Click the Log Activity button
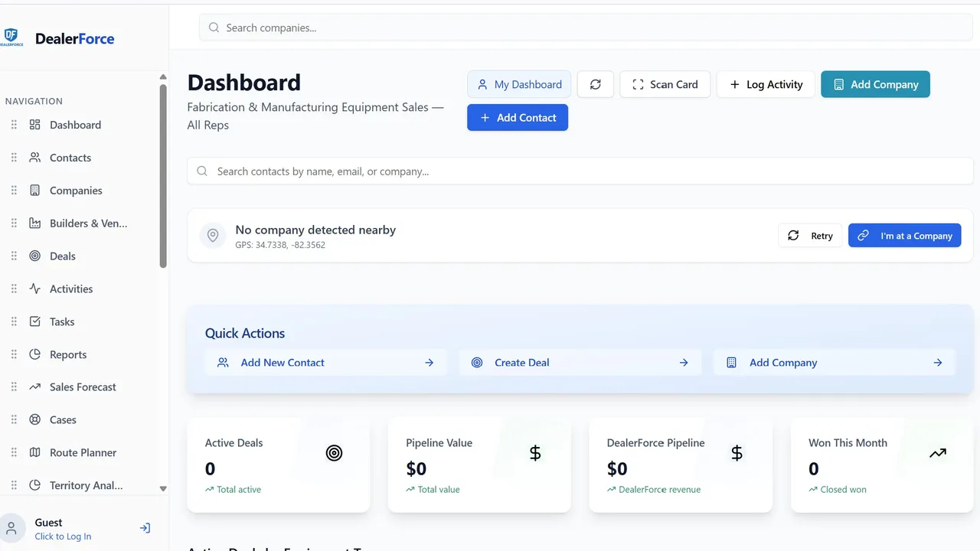 (x=766, y=84)
